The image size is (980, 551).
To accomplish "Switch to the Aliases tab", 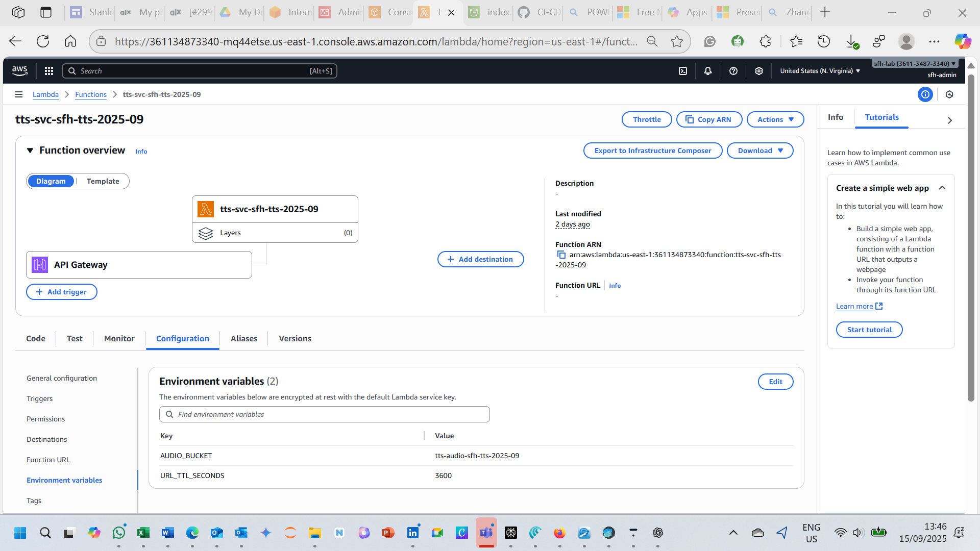I will (244, 338).
